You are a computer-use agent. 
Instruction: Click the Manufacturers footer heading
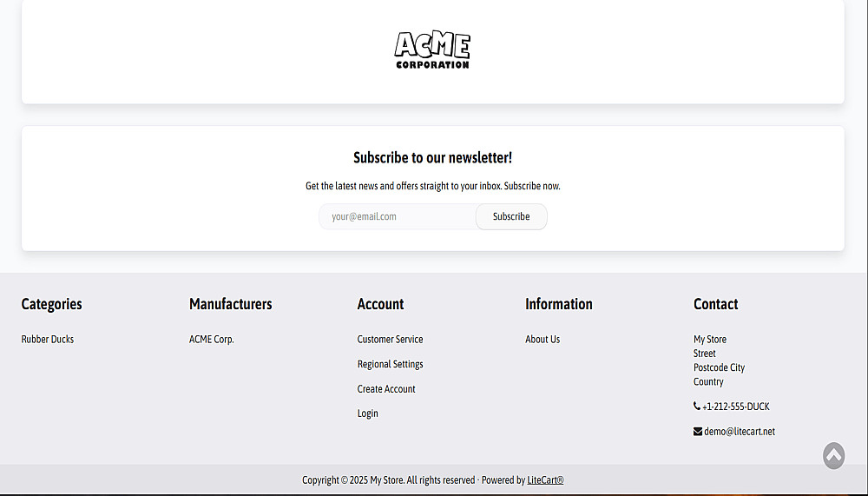point(231,304)
